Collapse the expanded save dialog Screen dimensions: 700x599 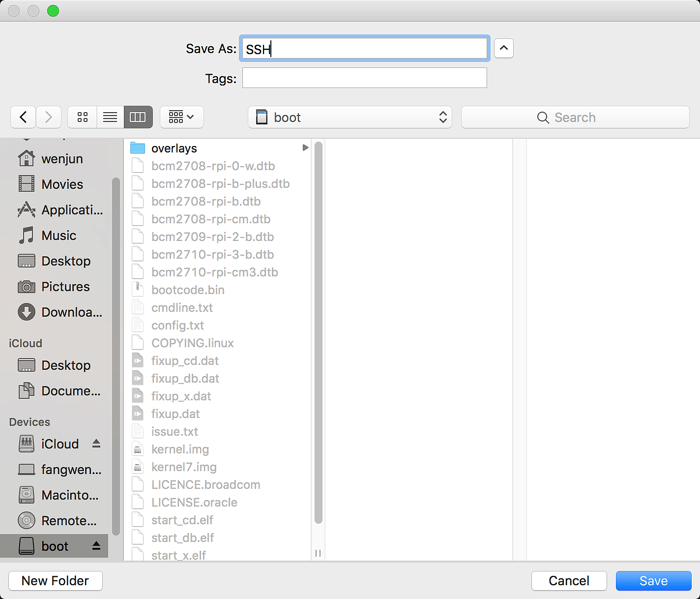tap(503, 48)
